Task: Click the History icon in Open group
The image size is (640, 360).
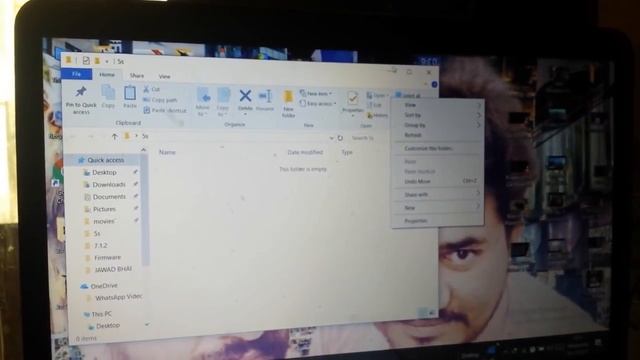Action: (x=370, y=116)
